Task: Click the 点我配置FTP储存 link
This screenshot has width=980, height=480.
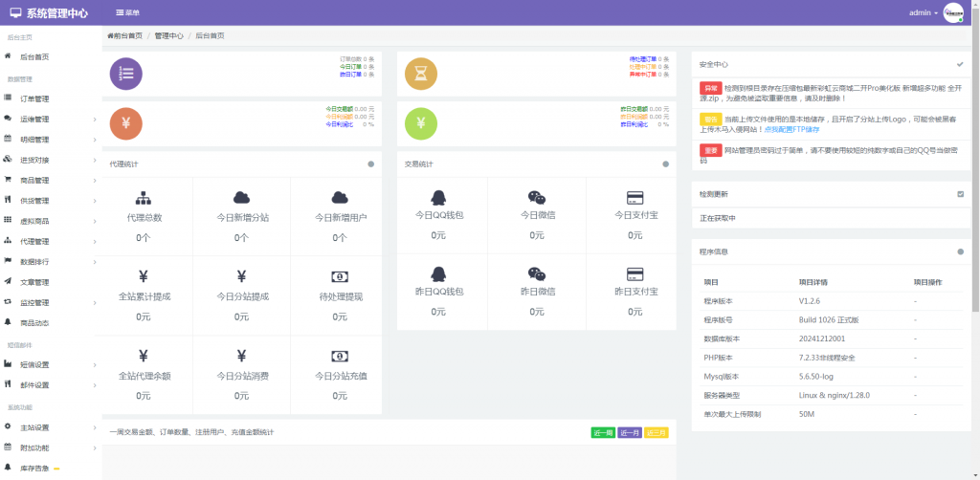Action: [x=768, y=129]
